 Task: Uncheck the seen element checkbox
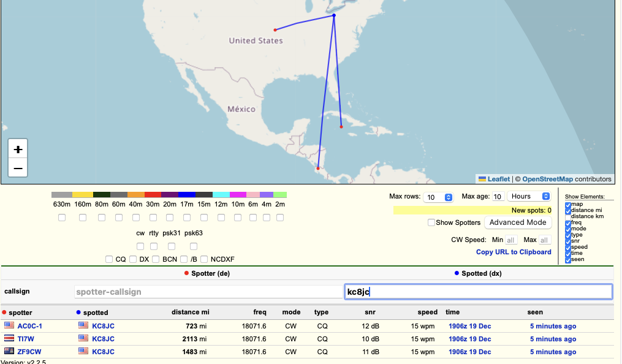[x=568, y=260]
